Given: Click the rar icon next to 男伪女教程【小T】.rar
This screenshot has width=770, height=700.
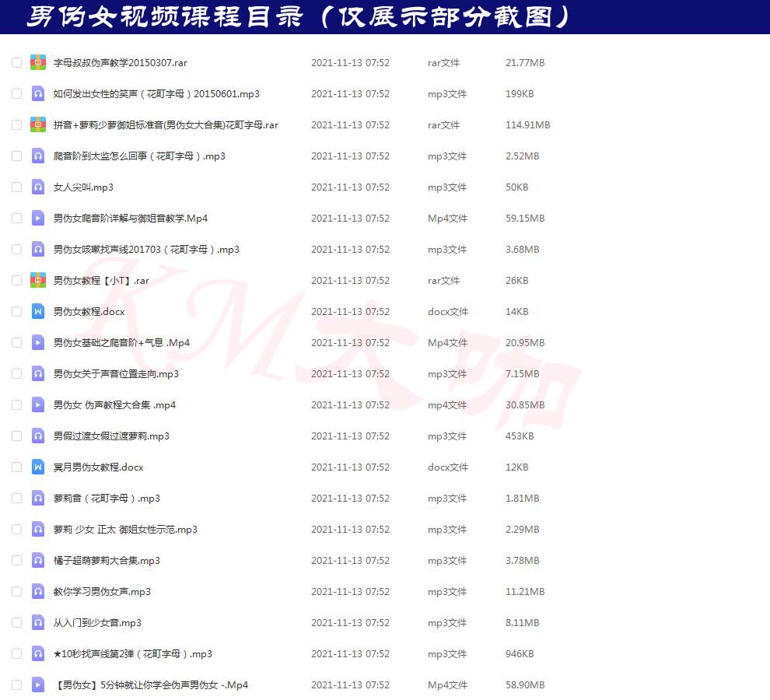Looking at the screenshot, I should (x=37, y=280).
